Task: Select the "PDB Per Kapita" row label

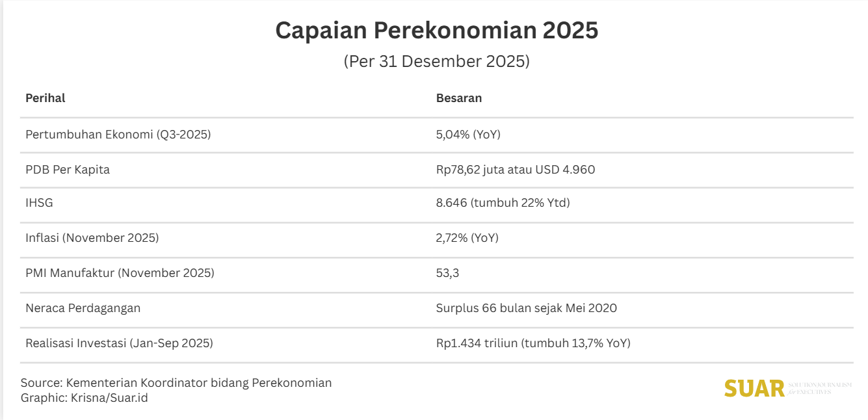Action: [x=68, y=170]
